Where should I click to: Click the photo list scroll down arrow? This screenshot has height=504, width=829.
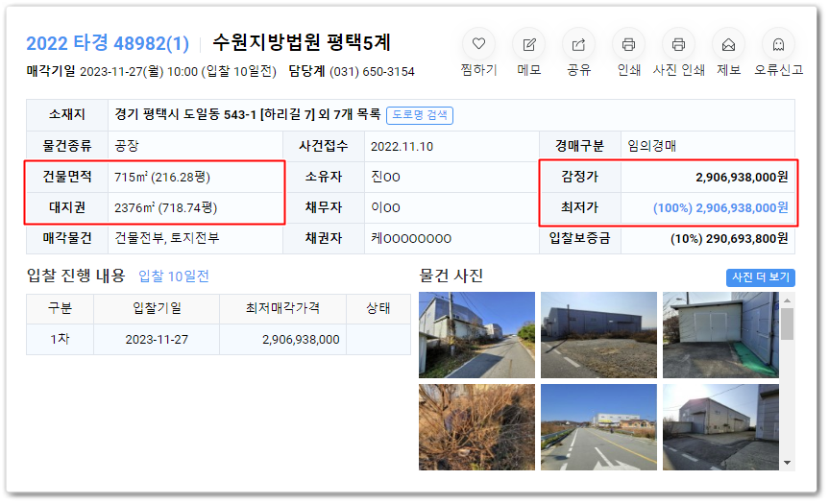coord(788,463)
